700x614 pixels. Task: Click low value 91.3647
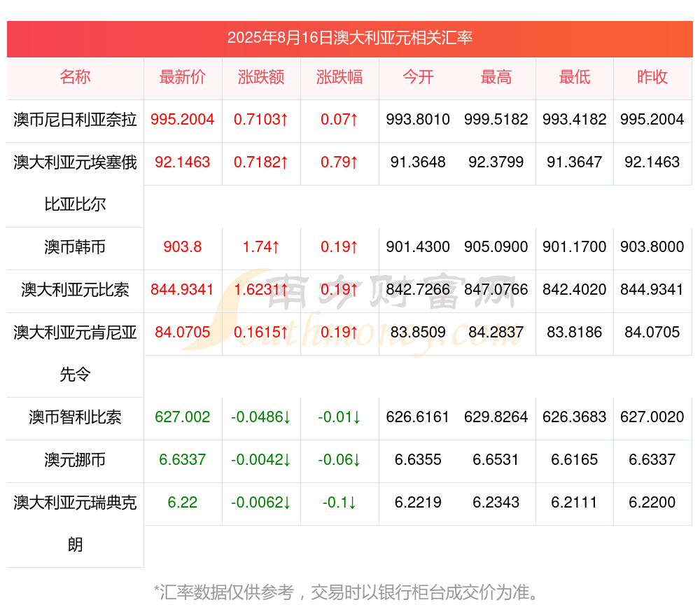[x=575, y=162]
